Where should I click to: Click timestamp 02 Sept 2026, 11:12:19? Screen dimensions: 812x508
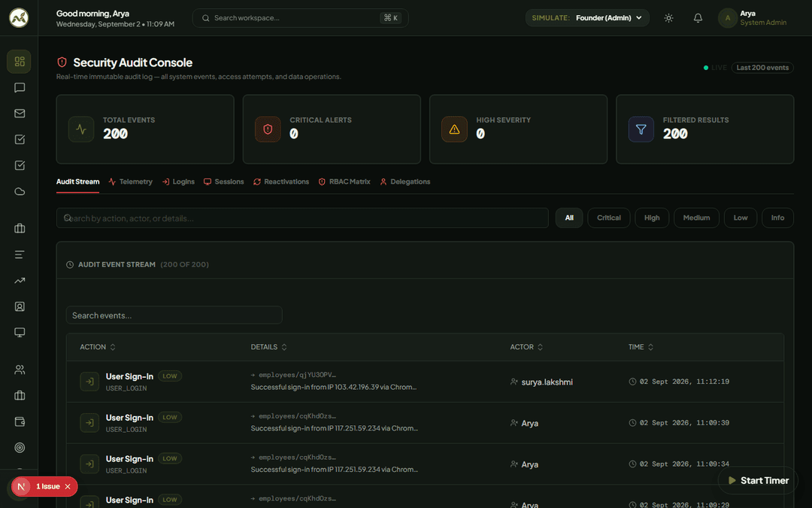click(684, 382)
